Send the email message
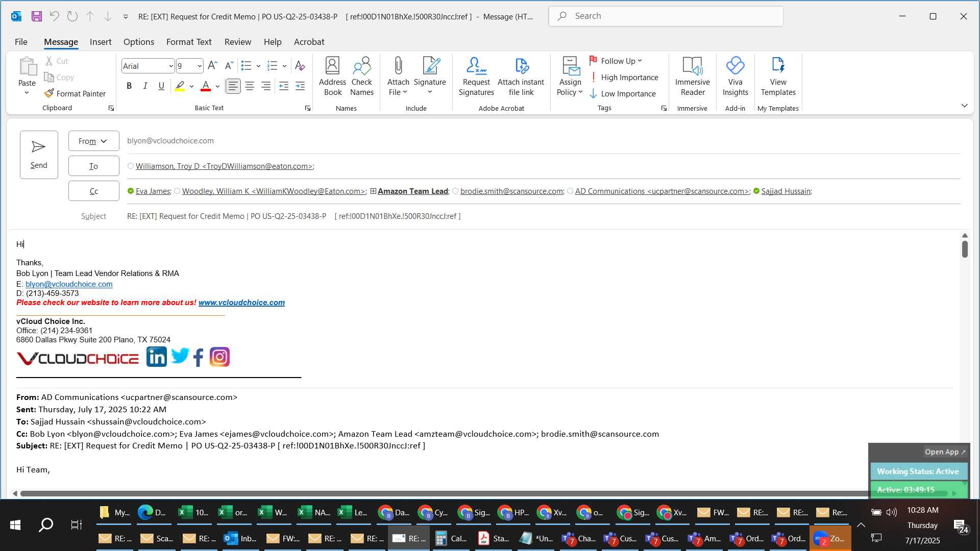Viewport: 980px width, 551px height. pos(39,155)
